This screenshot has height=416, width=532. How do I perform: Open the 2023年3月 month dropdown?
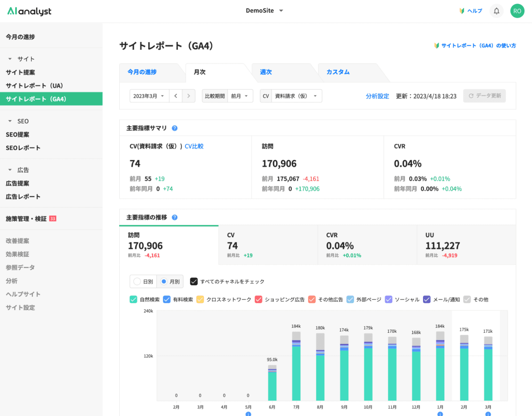click(149, 96)
